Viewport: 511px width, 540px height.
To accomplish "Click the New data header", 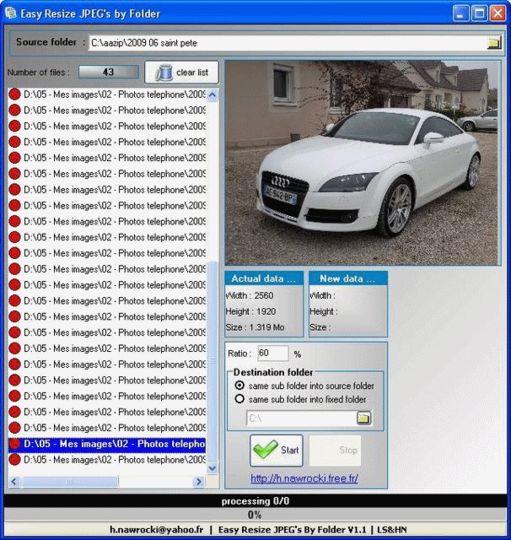I will pos(348,278).
